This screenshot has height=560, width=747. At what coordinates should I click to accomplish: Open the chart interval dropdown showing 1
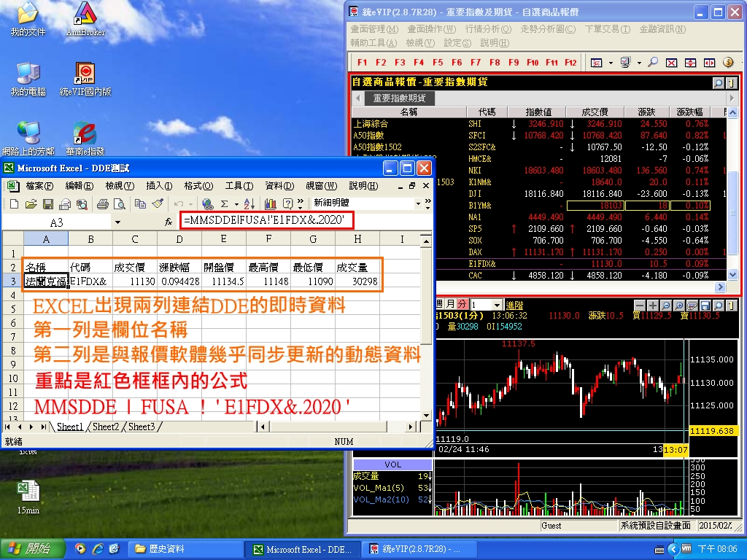pos(498,305)
